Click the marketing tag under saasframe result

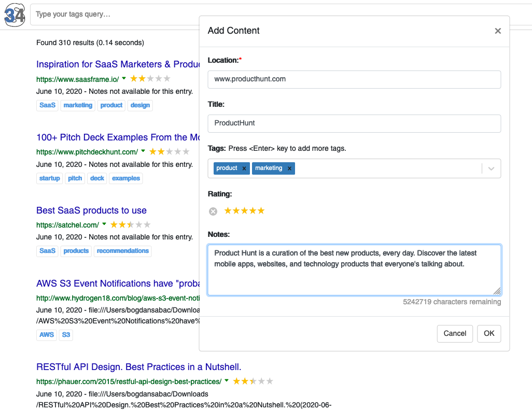tap(78, 105)
